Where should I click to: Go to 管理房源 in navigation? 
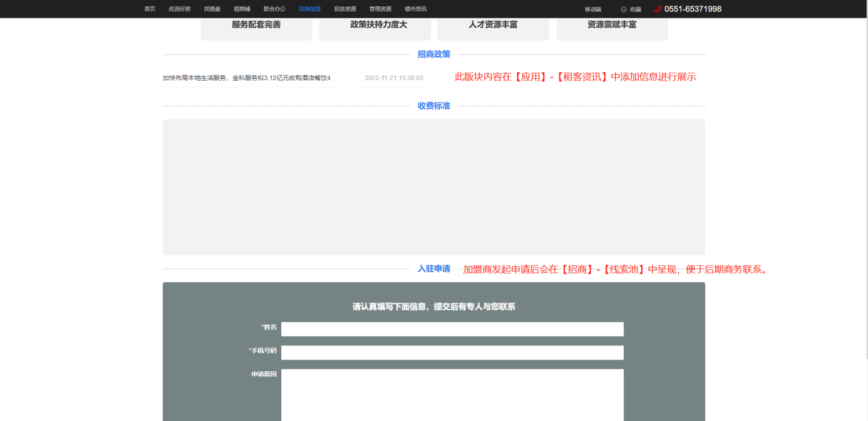pos(380,9)
